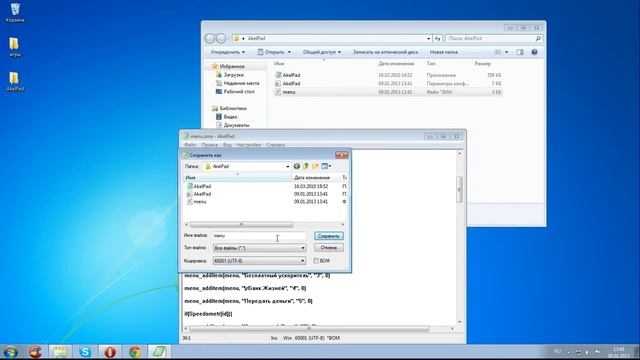Close the Save As dialog
640x360 pixels.
coord(341,155)
